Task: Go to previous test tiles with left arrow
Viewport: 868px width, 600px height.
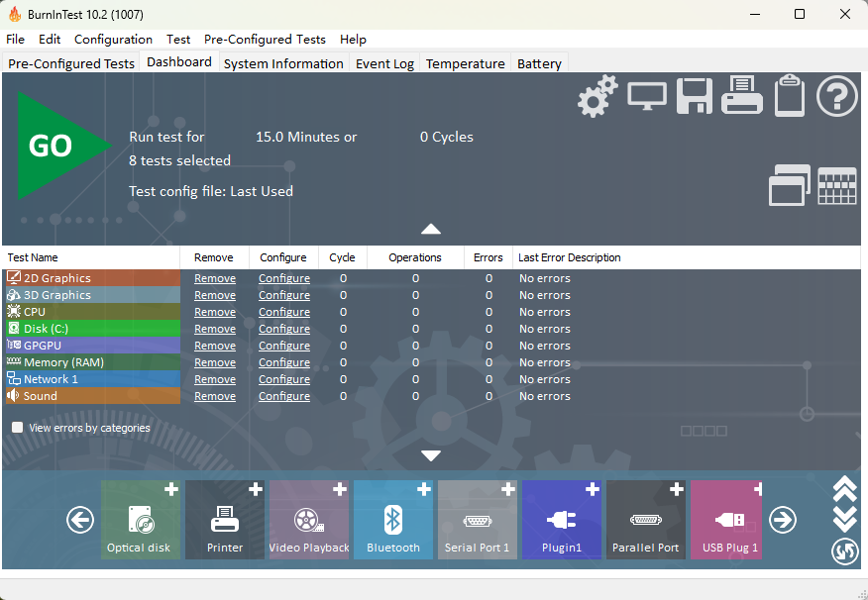Action: (x=80, y=520)
